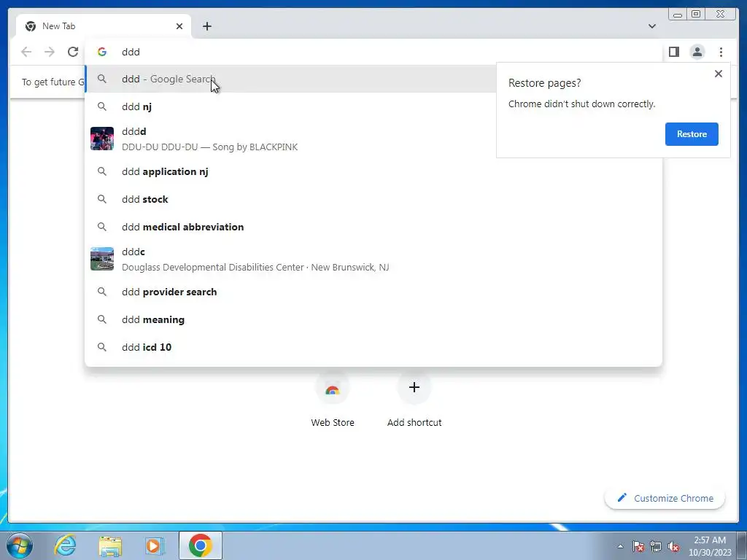Reload the page with the refresh icon
This screenshot has width=747, height=560.
coord(73,52)
